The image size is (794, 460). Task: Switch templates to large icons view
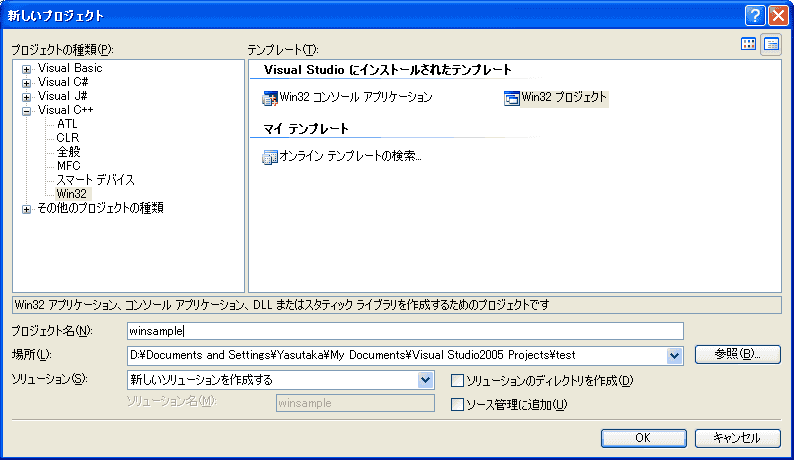click(748, 44)
